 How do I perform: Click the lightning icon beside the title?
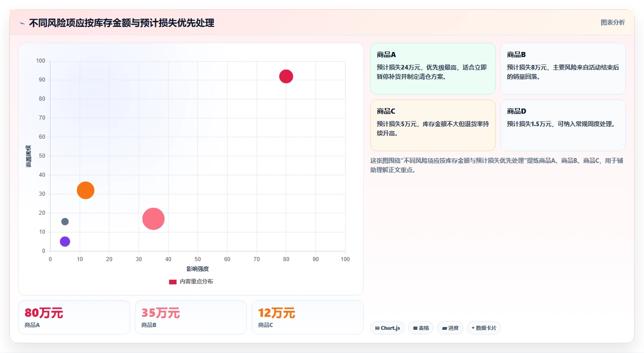[x=22, y=23]
